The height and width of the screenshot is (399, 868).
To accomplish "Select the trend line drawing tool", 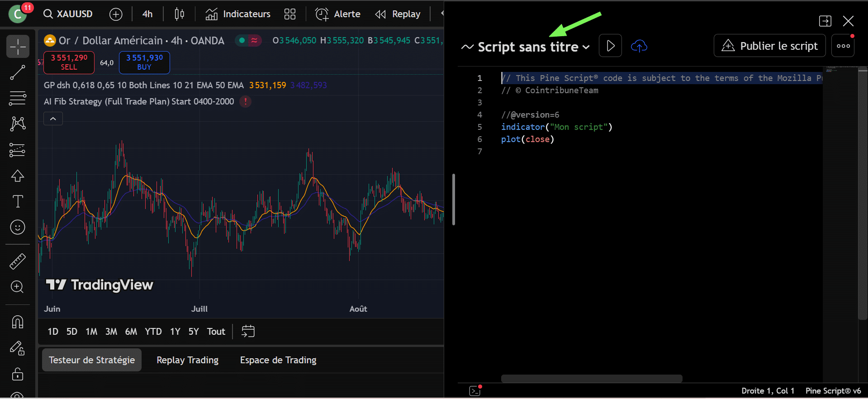I will pos(18,72).
